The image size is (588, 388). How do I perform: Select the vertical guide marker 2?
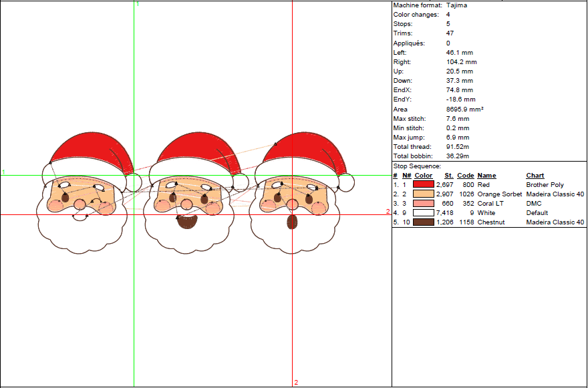tap(296, 383)
